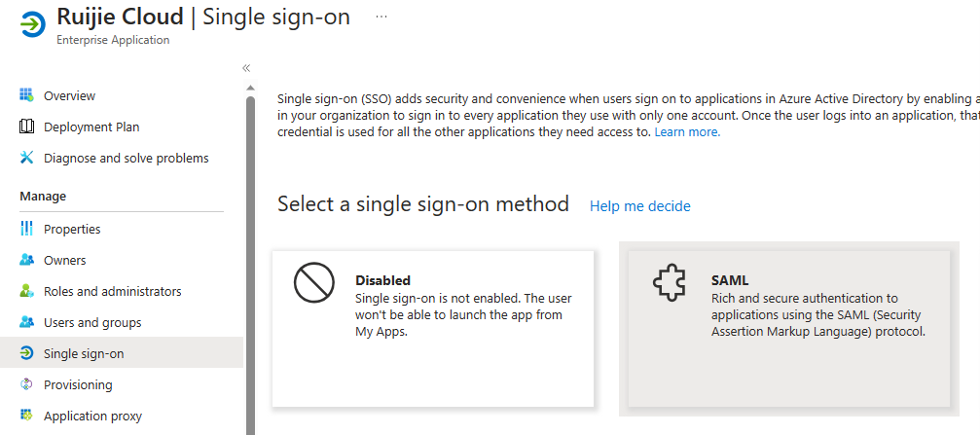Viewport: 980px width, 435px height.
Task: Open the Learn more link
Action: coord(687,132)
